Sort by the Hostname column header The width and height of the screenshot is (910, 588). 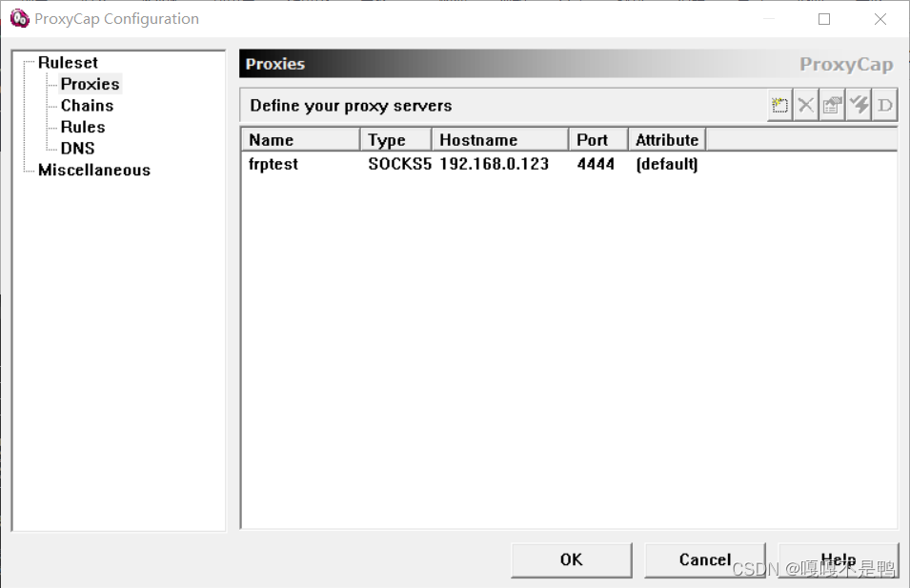500,140
